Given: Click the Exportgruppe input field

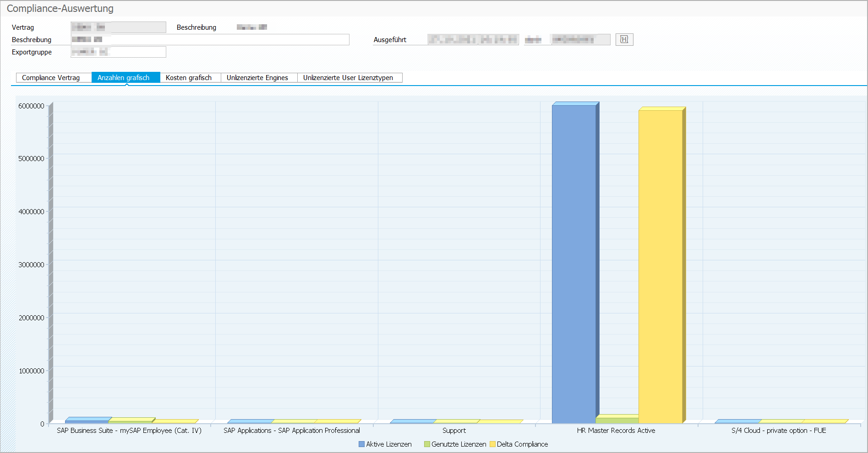Looking at the screenshot, I should pyautogui.click(x=119, y=52).
